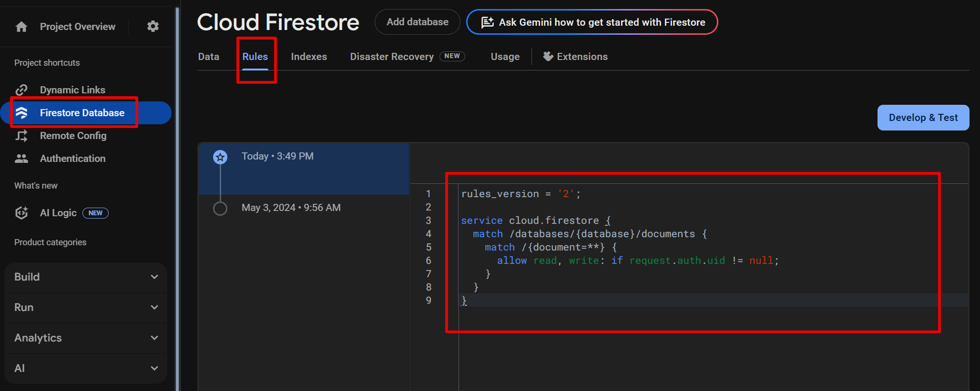This screenshot has width=980, height=391.
Task: Click the Extensions puzzle icon
Action: (x=548, y=56)
